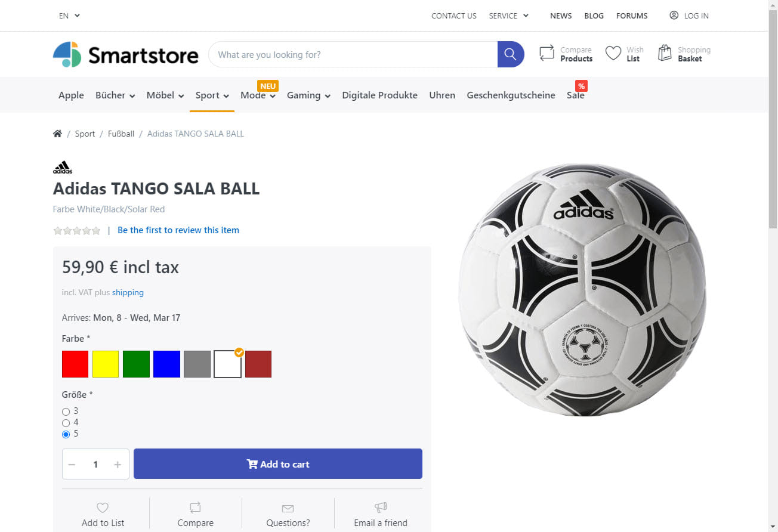The width and height of the screenshot is (778, 532).
Task: Open the Geschenkgutscheine menu item
Action: (511, 95)
